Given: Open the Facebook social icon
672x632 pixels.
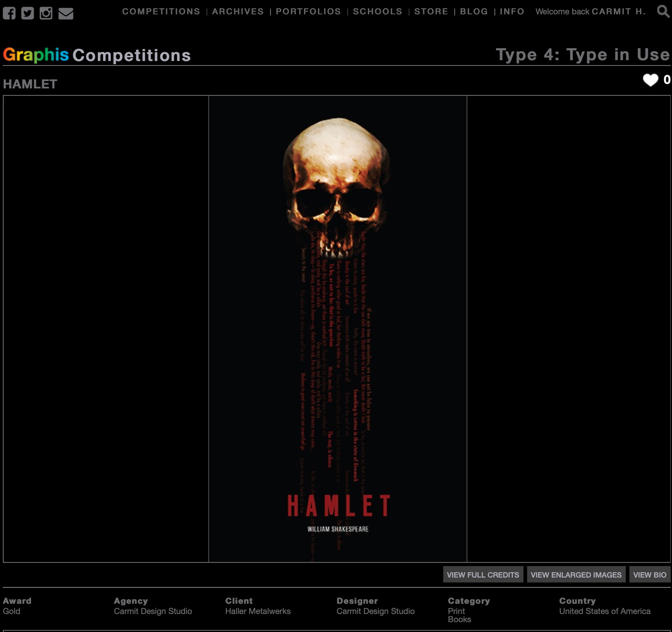Looking at the screenshot, I should (9, 13).
